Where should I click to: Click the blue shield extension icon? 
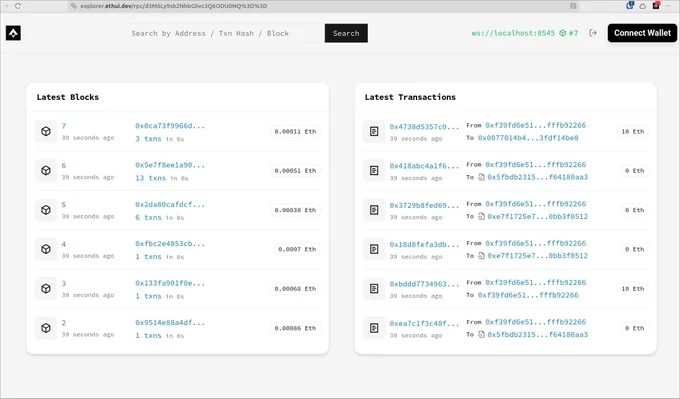coord(630,5)
